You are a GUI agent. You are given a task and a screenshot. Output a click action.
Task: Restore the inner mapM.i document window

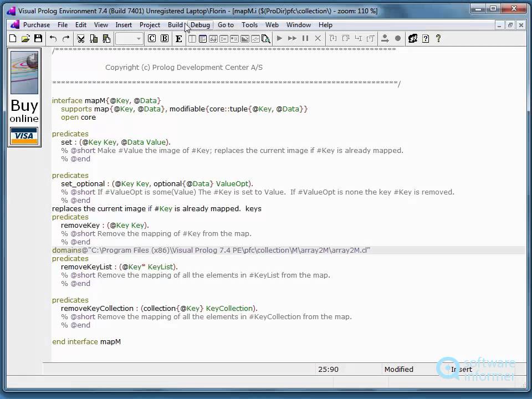pos(510,25)
